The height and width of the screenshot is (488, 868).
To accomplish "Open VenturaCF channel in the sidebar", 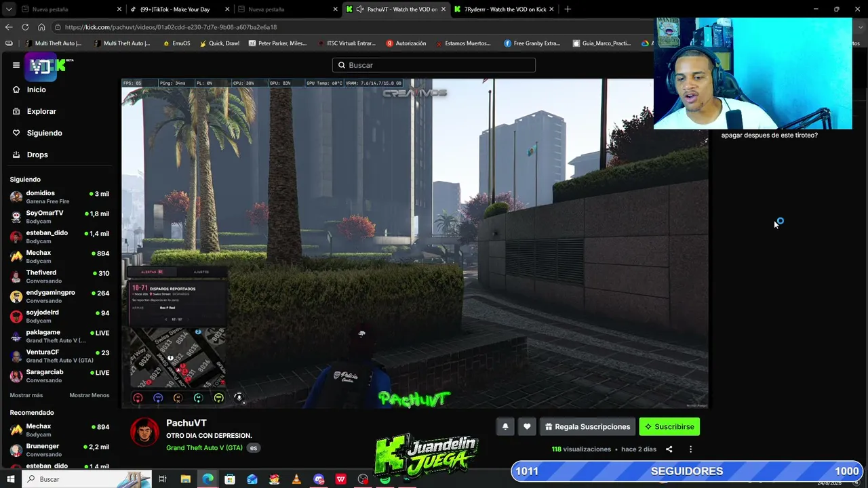I will 60,356.
